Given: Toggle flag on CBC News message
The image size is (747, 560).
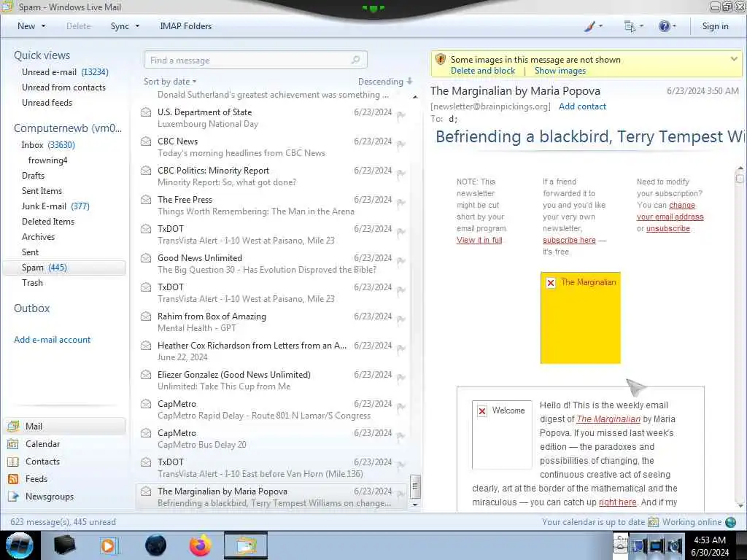Looking at the screenshot, I should 401,144.
